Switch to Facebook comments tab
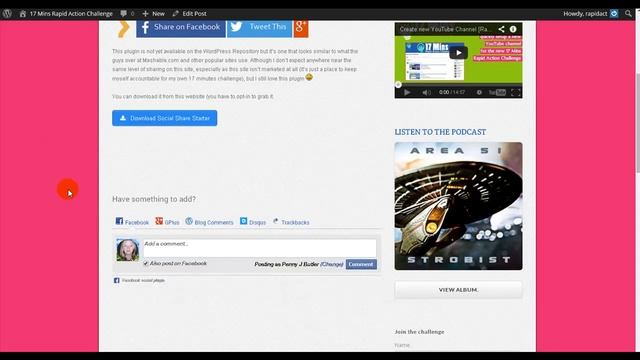 [132, 222]
